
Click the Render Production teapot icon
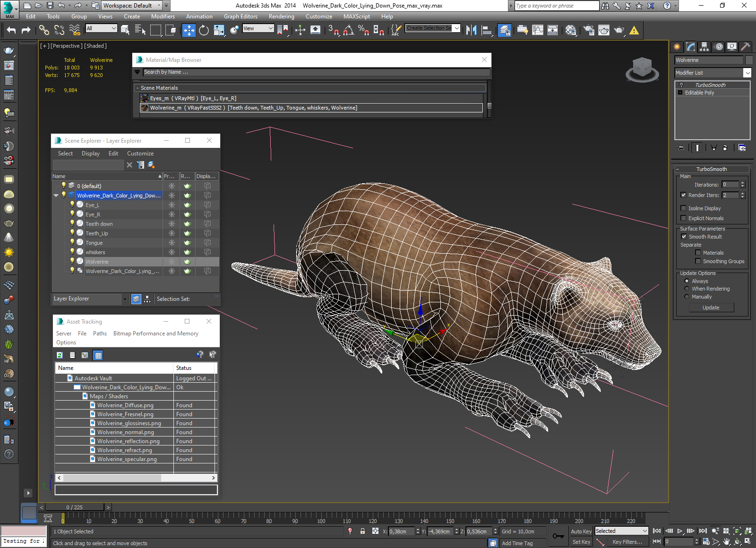tap(619, 30)
